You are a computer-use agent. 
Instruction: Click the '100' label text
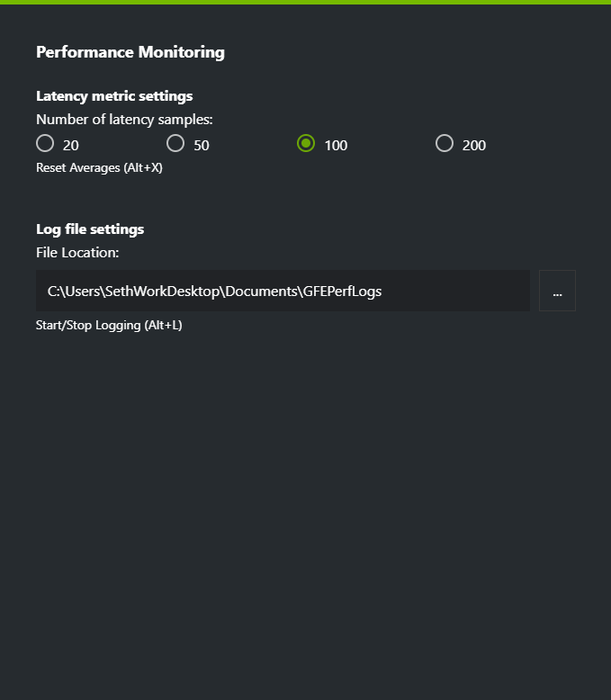point(336,145)
